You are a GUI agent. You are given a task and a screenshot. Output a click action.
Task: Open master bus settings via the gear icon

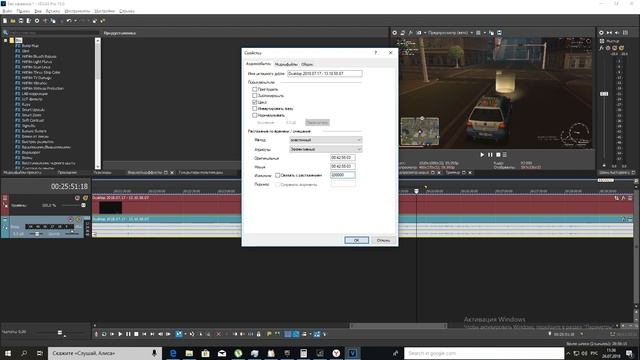tap(601, 33)
